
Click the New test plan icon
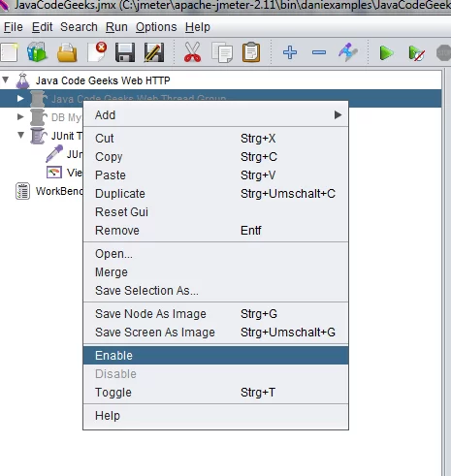coord(9,52)
